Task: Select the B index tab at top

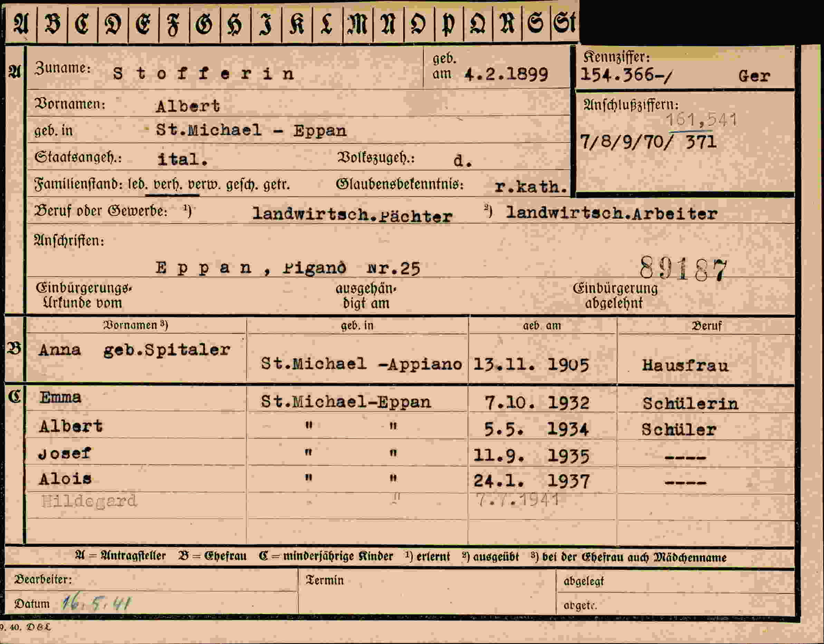Action: click(52, 25)
